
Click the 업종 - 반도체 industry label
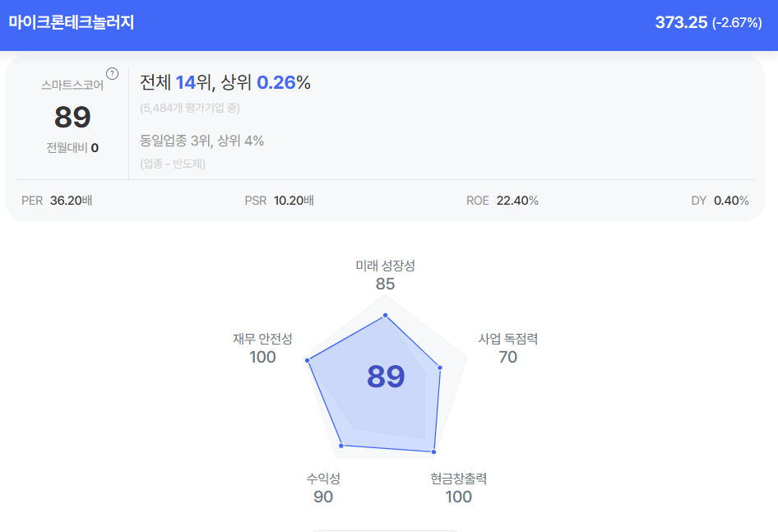[x=173, y=163]
